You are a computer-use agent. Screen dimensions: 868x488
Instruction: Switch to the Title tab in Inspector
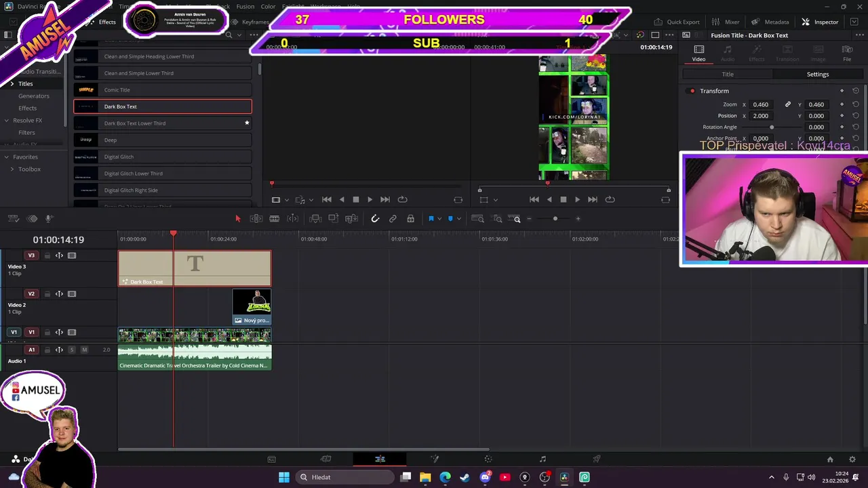coord(727,74)
